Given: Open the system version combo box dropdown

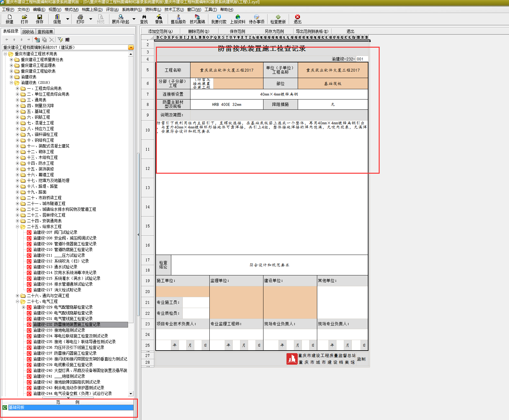Looking at the screenshot, I should click(x=131, y=47).
